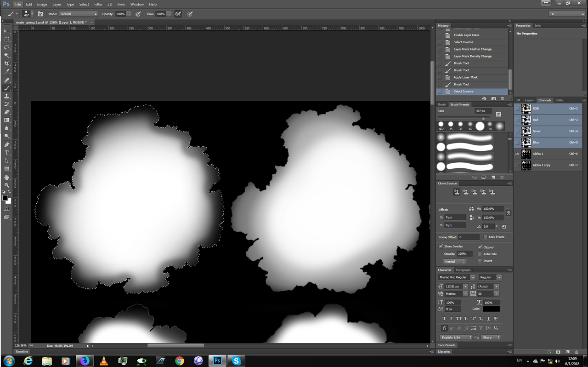The image size is (588, 367).
Task: Show the Alpha 1 copy channel
Action: pos(517,165)
